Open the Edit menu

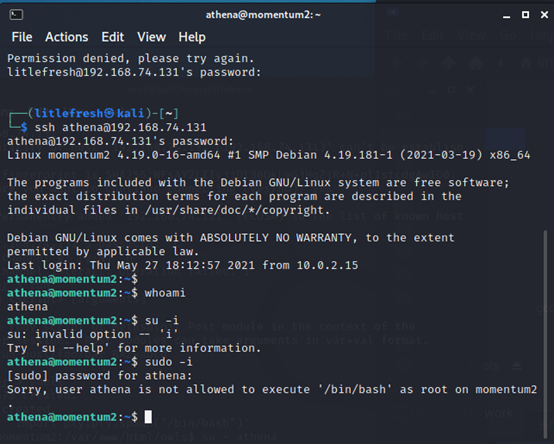[113, 37]
